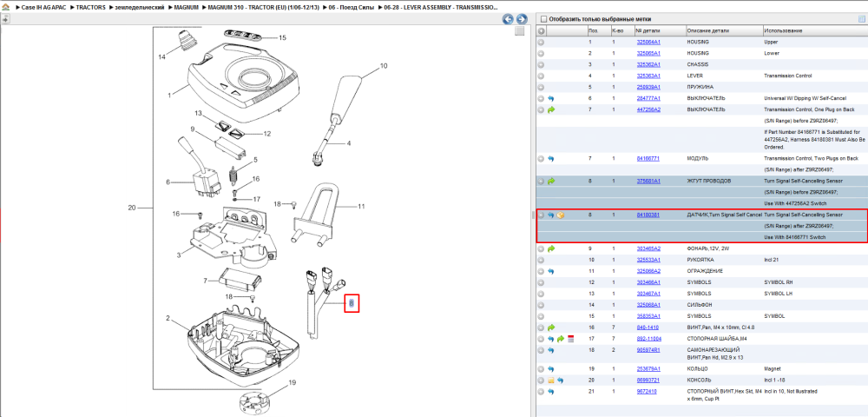
Task: Click green arrow icon for part 892-11004
Action: point(560,339)
